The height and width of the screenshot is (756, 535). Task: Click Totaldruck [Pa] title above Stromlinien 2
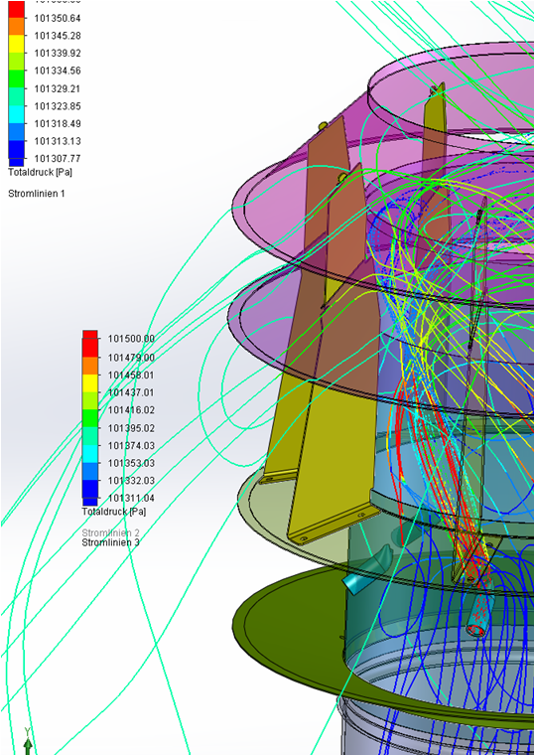(x=114, y=511)
